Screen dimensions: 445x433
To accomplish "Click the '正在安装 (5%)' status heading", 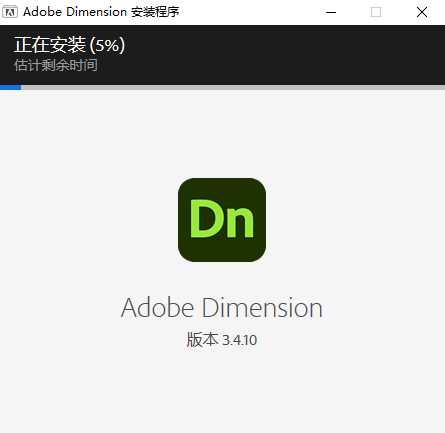I will click(69, 45).
